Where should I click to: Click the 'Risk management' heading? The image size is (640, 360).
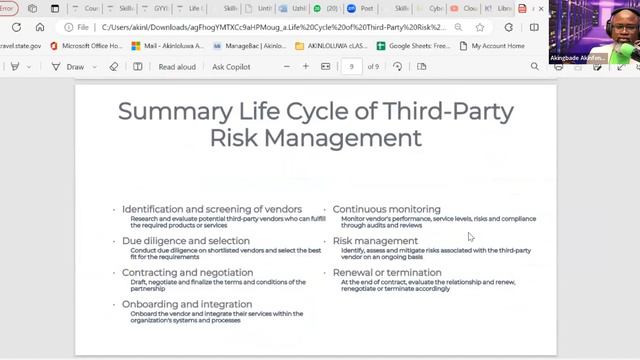(376, 241)
